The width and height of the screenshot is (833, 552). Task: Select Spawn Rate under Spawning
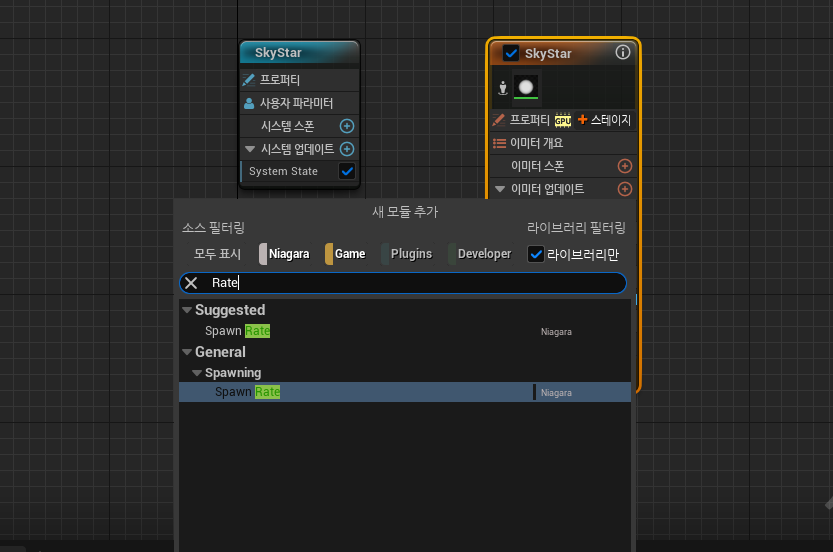point(405,392)
